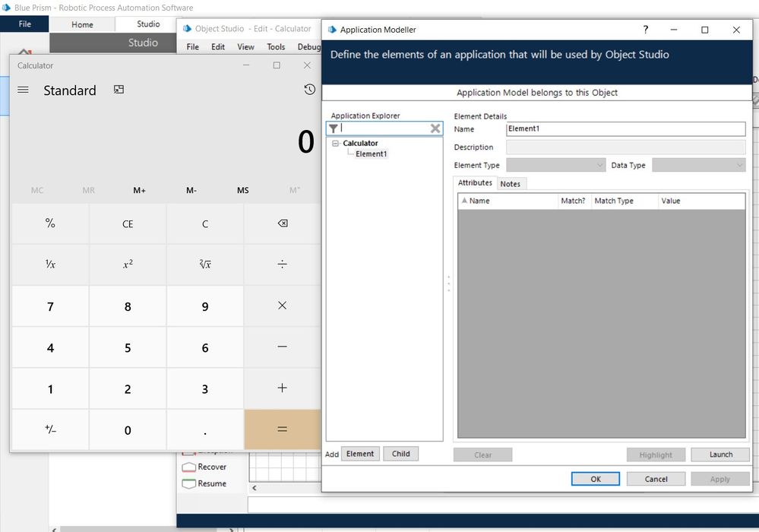Viewport: 759px width, 532px height.
Task: Click the minus key in Calculator
Action: point(282,347)
